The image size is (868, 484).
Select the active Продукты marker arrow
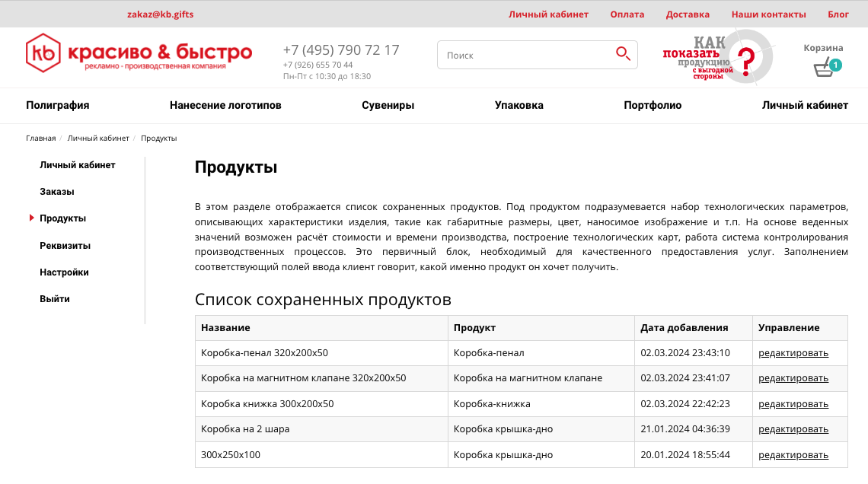(x=30, y=218)
